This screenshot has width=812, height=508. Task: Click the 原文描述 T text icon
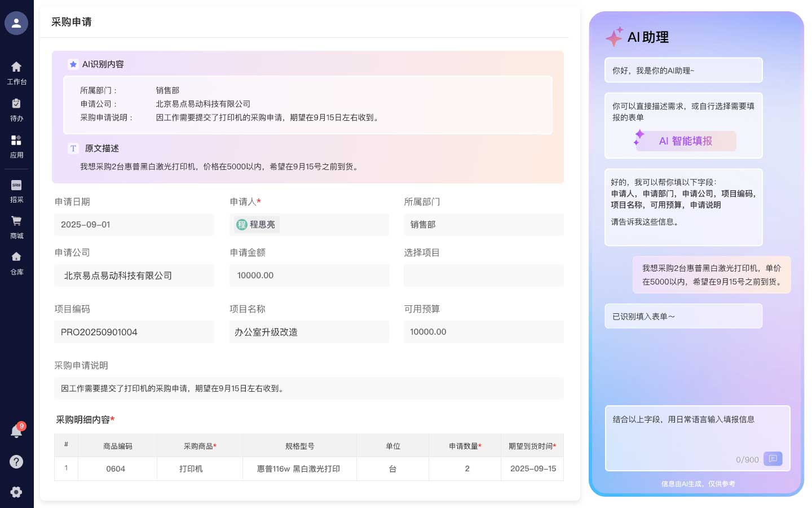tap(73, 148)
